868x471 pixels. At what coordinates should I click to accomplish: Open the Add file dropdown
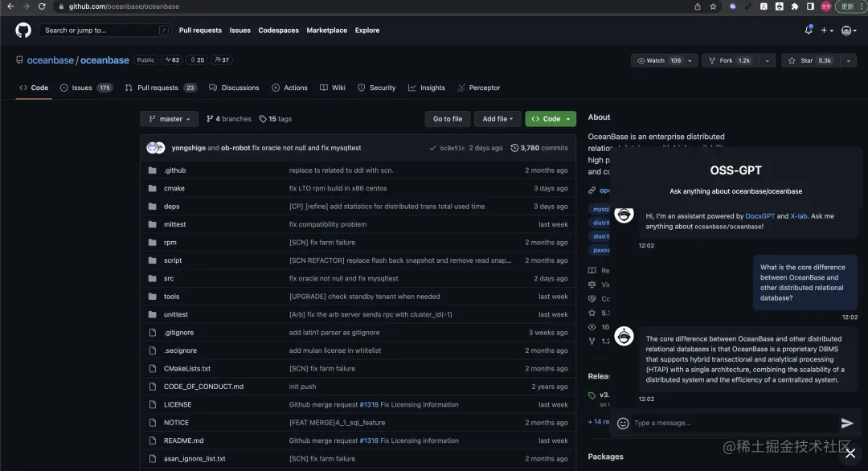(497, 119)
